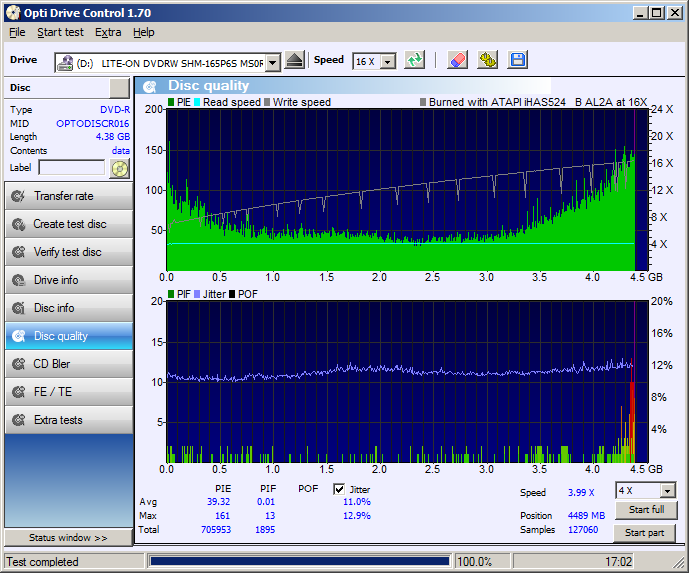Click the Opti Drive Control title bar icon
Image resolution: width=689 pixels, height=573 pixels.
(13, 13)
